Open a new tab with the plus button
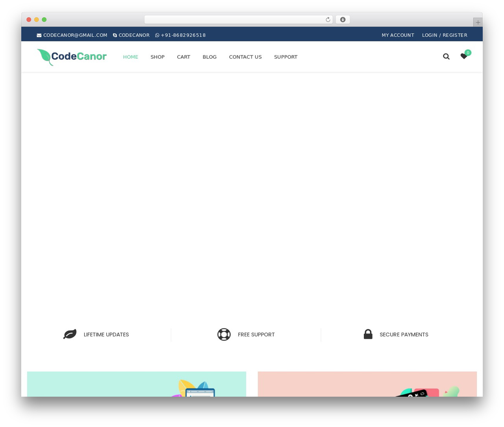Image resolution: width=504 pixels, height=427 pixels. 478,22
